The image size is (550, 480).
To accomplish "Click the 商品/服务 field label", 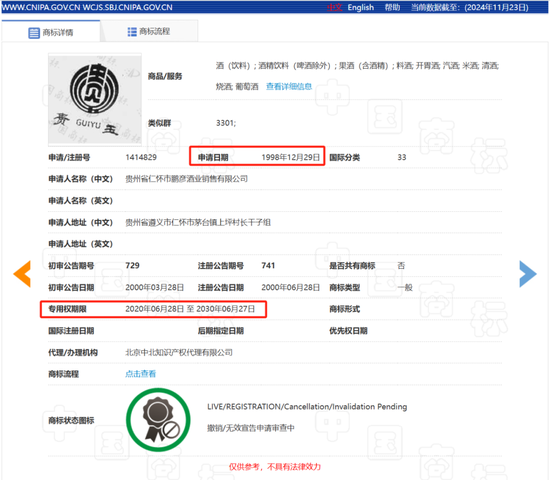I will point(165,76).
